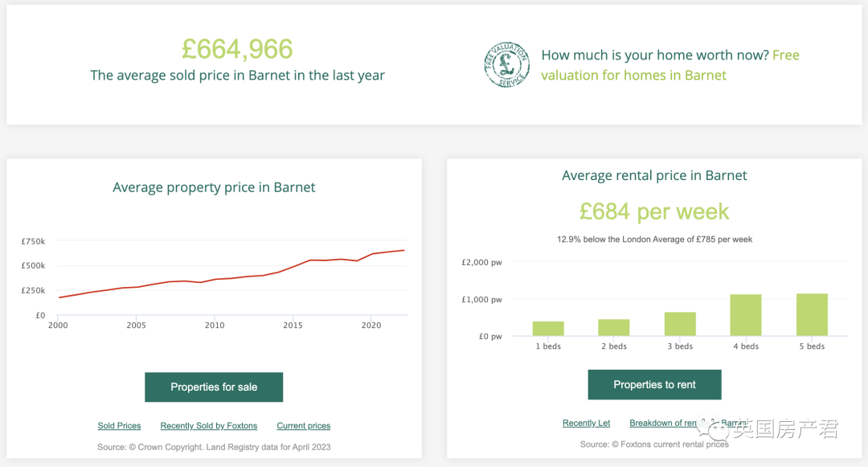The height and width of the screenshot is (467, 868).
Task: Open Recently Sold by Foxtons link
Action: click(209, 426)
